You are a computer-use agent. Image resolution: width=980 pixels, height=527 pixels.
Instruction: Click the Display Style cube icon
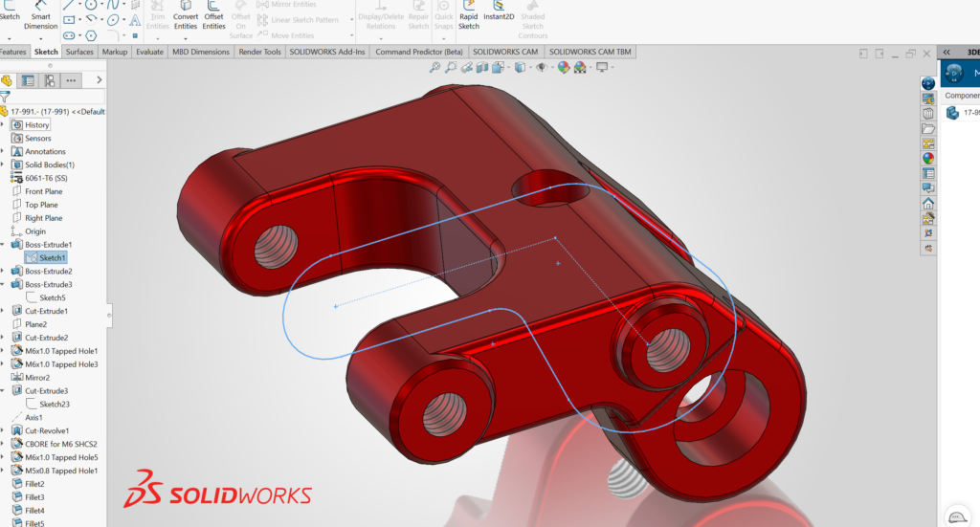point(520,67)
